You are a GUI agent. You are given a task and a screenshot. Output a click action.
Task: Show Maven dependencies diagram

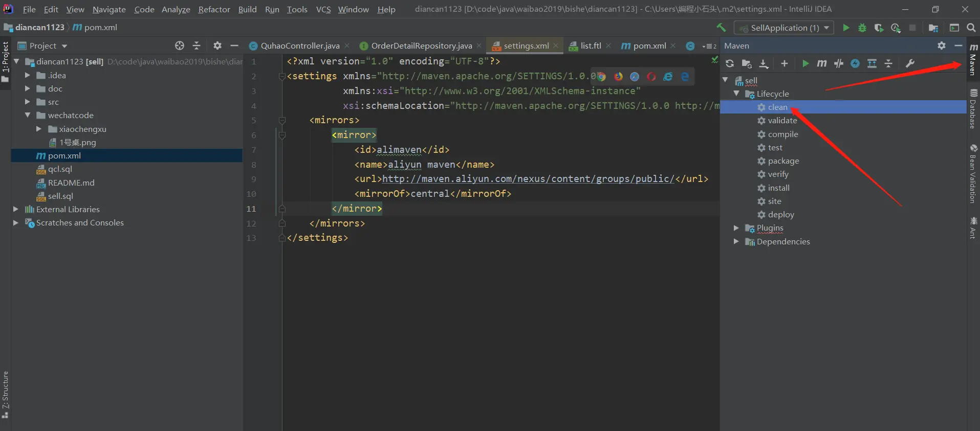click(x=872, y=63)
